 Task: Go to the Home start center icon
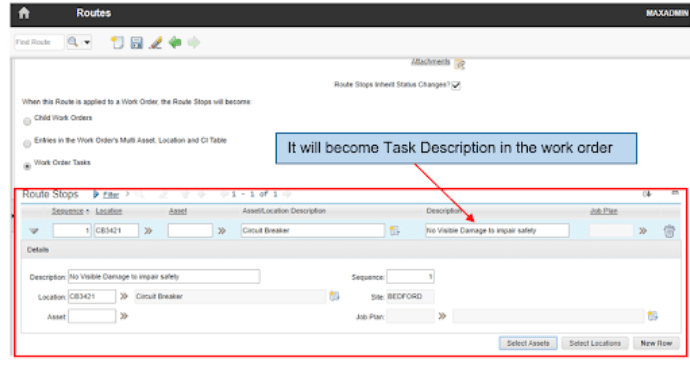coord(24,13)
